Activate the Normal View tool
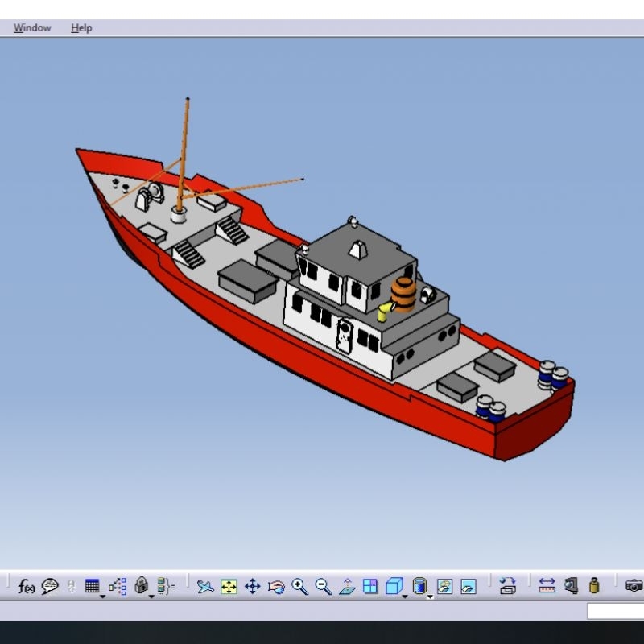Image resolution: width=644 pixels, height=644 pixels. coord(347,587)
